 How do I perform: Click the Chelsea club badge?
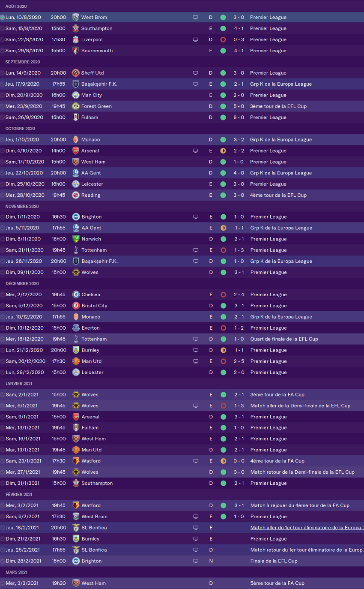pyautogui.click(x=76, y=294)
